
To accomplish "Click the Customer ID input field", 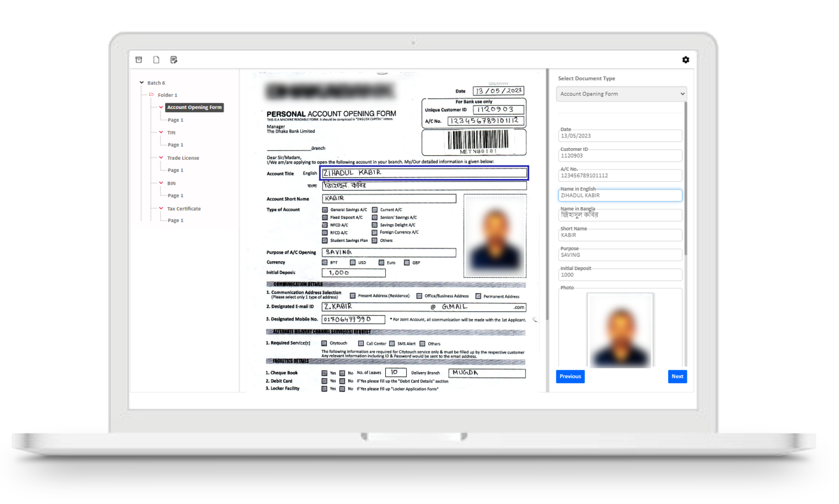I will tap(620, 156).
